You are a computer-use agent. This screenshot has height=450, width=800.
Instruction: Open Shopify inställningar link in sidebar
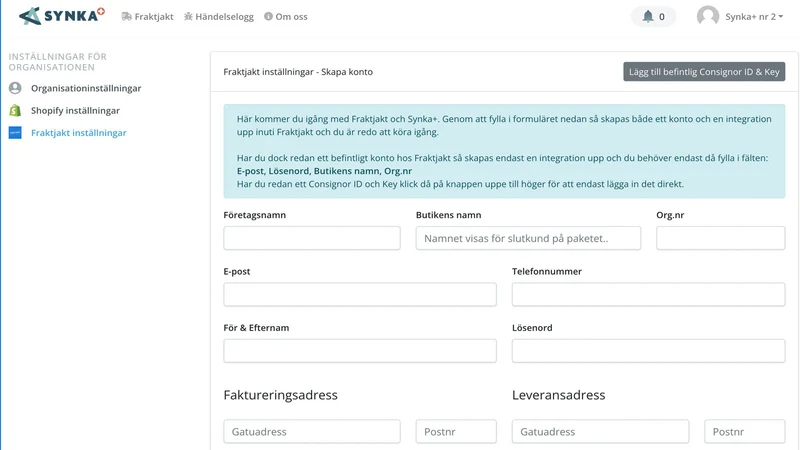pyautogui.click(x=75, y=111)
